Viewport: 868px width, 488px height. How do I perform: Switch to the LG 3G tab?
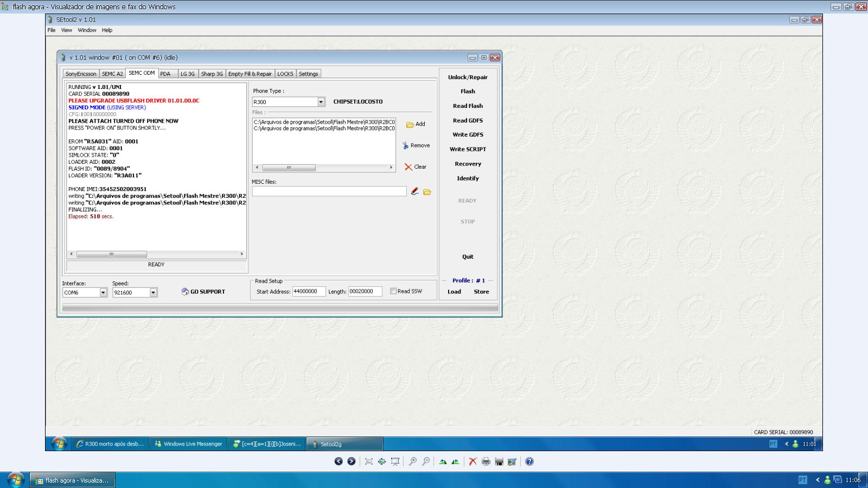pos(188,74)
